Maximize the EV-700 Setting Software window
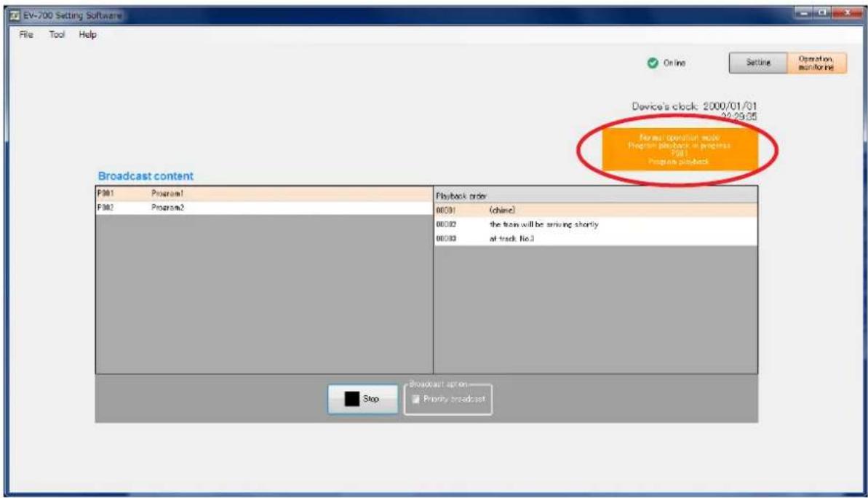This screenshot has width=868, height=498. point(822,12)
